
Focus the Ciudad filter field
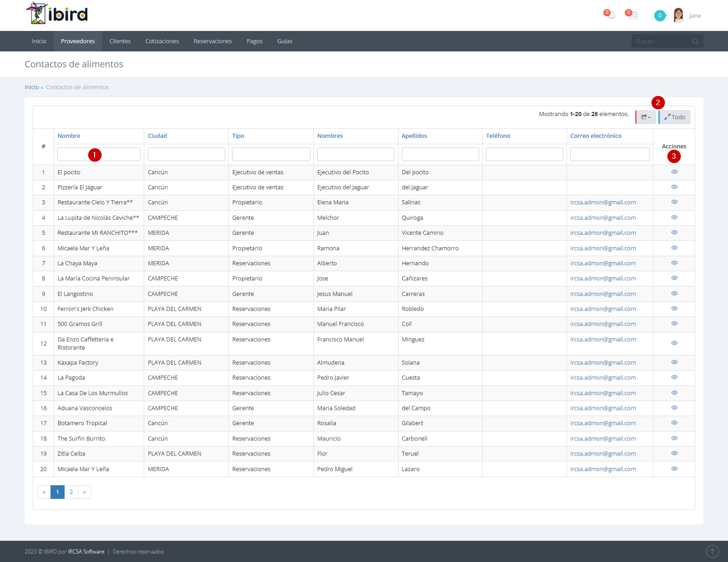(x=187, y=154)
